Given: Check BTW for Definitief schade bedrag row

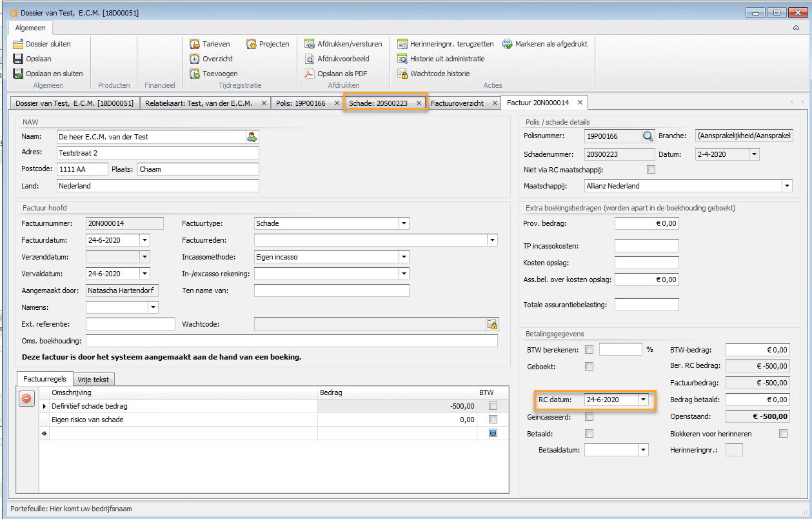Looking at the screenshot, I should point(493,406).
